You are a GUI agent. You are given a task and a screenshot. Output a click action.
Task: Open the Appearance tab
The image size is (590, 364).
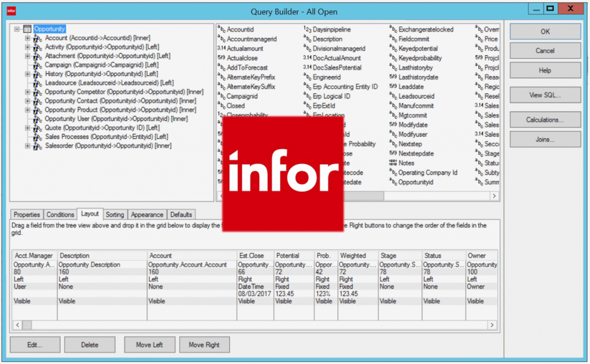pyautogui.click(x=147, y=214)
